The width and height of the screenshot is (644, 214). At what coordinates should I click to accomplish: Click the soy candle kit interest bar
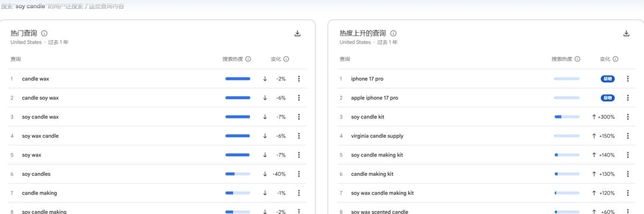(x=567, y=117)
